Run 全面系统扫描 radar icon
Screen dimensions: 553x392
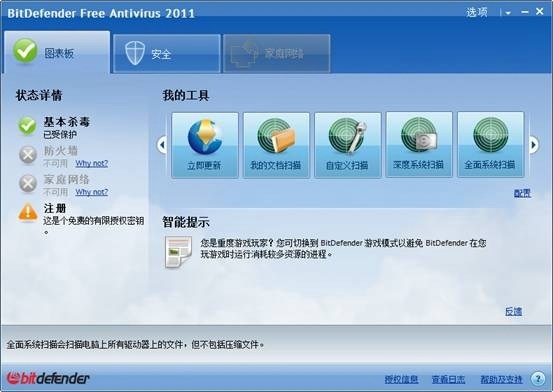[x=491, y=135]
